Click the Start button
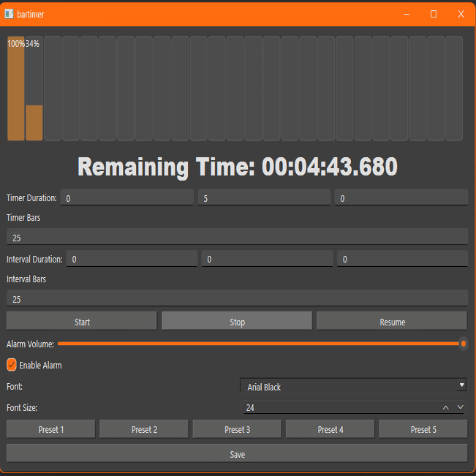Viewport: 476px width, 476px height. [82, 321]
